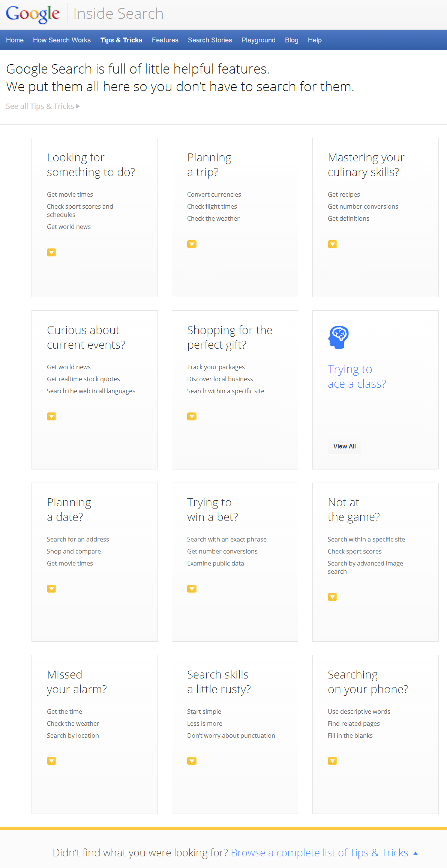Screen dimensions: 447x868
Task: Expand 'Curious about current events?' arrow icon
Action: pos(51,417)
